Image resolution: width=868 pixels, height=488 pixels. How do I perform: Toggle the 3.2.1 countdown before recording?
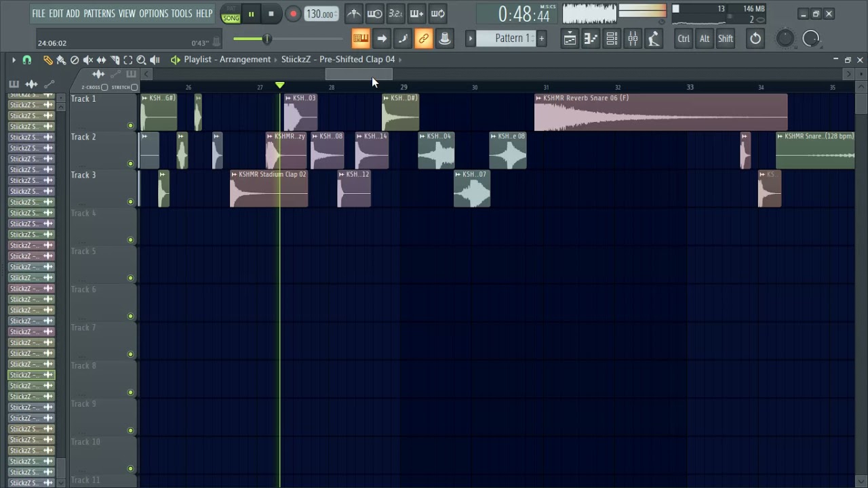click(x=395, y=14)
